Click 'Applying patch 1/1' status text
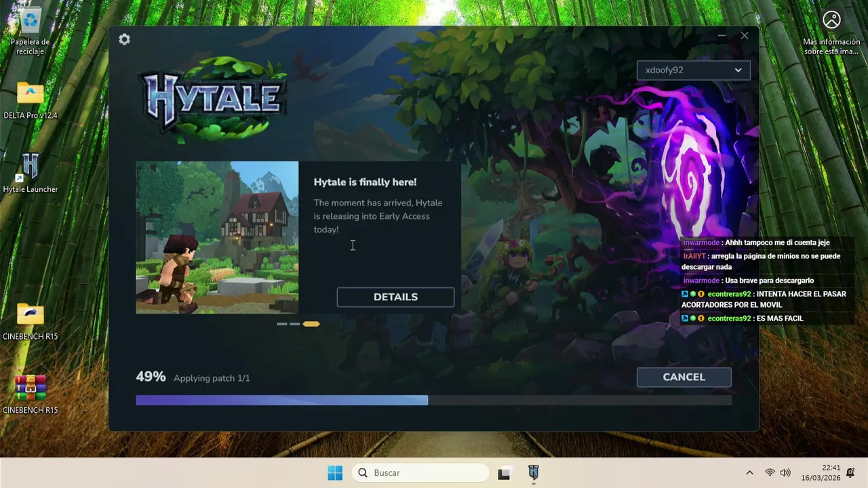868x488 pixels. 212,378
